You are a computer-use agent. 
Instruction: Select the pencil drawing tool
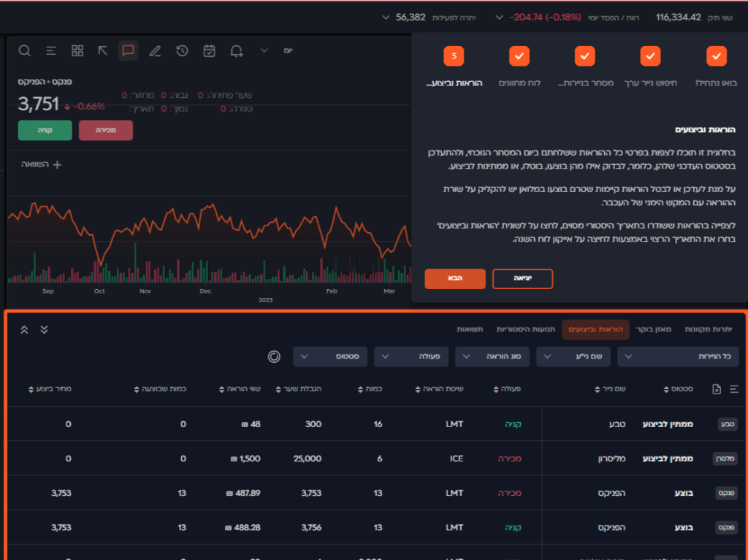click(155, 50)
